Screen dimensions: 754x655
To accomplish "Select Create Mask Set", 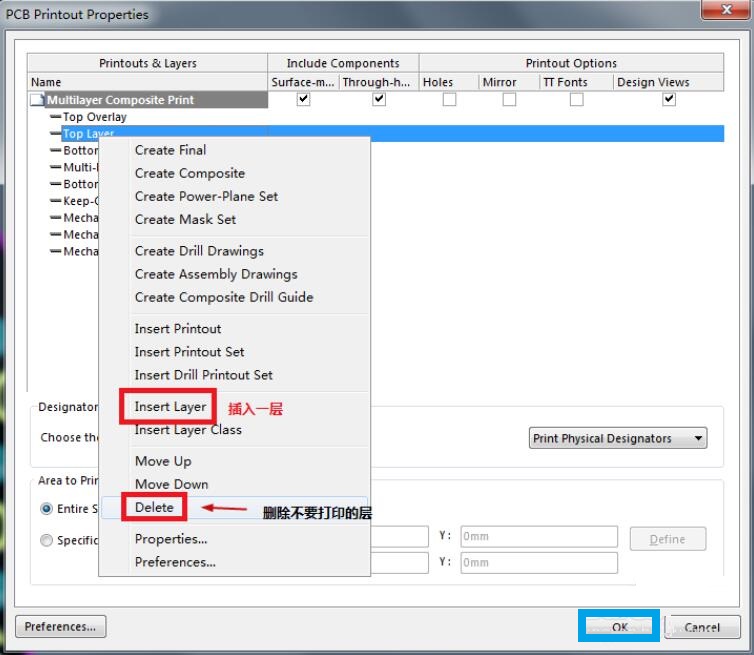I will pyautogui.click(x=185, y=219).
